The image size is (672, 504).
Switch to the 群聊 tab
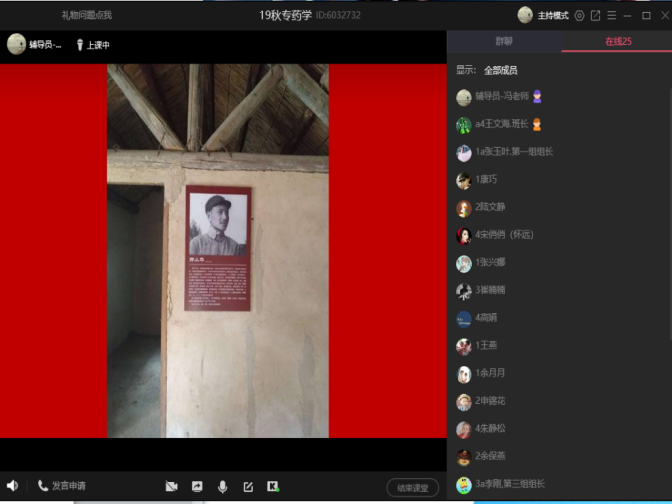[x=503, y=42]
